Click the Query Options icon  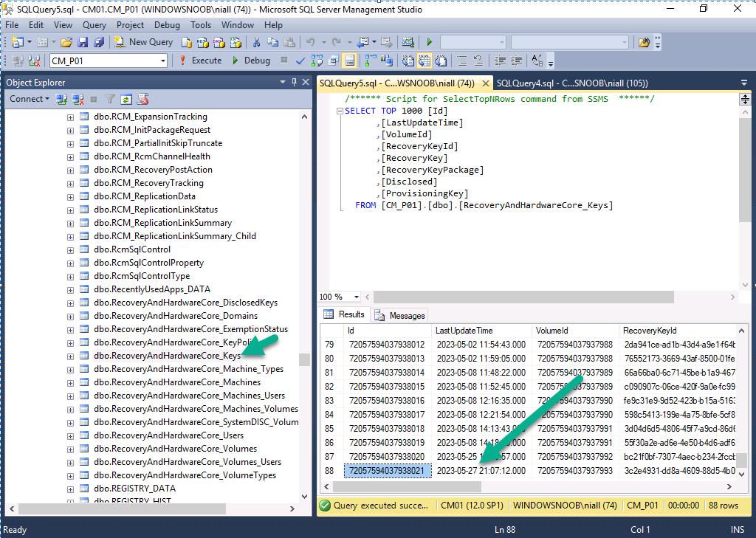click(333, 61)
